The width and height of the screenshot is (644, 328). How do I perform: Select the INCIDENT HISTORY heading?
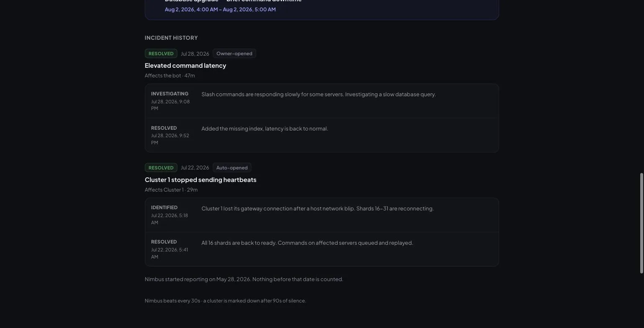(x=171, y=38)
